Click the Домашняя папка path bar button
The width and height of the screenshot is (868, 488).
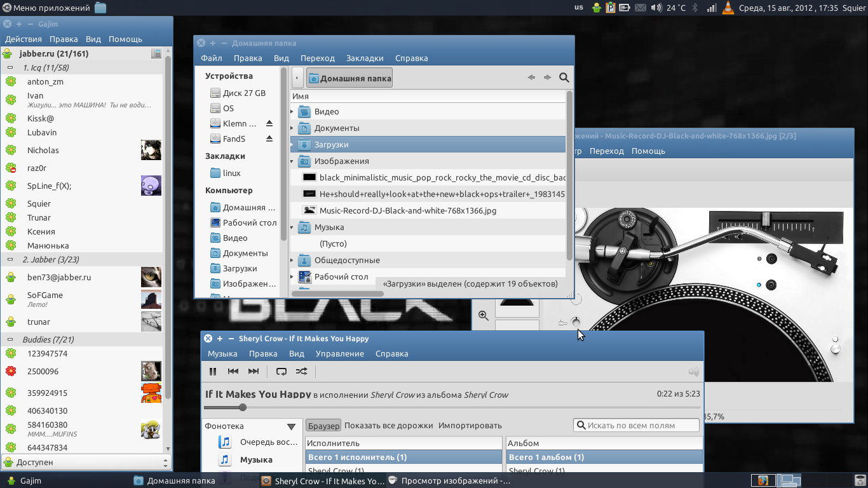click(349, 78)
